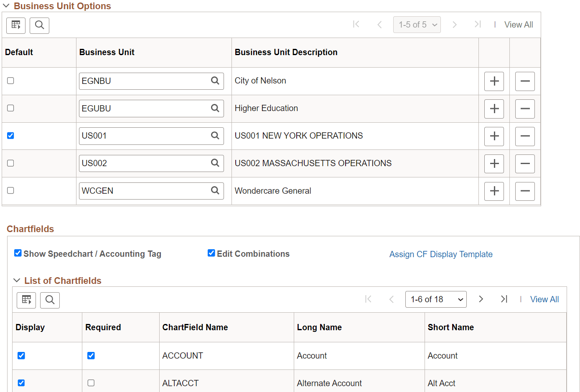Jump to last page of List of Chartfields
Image resolution: width=580 pixels, height=392 pixels.
click(x=504, y=299)
